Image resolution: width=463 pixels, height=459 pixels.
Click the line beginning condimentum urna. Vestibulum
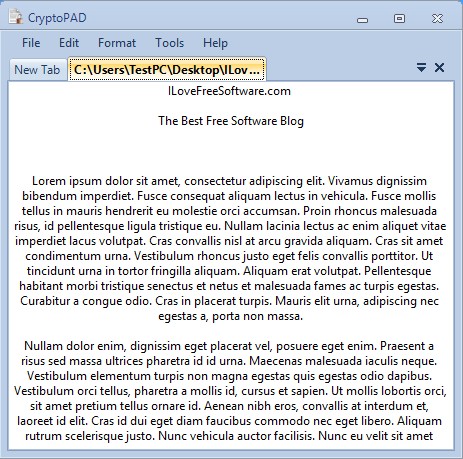tap(229, 256)
